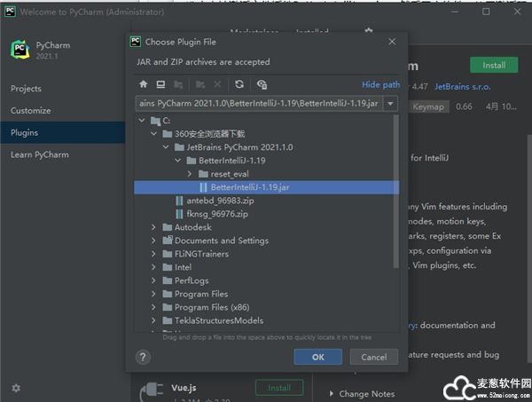Collapse the BetterIntelliJ-1.19 folder
The height and width of the screenshot is (402, 532).
[178, 161]
